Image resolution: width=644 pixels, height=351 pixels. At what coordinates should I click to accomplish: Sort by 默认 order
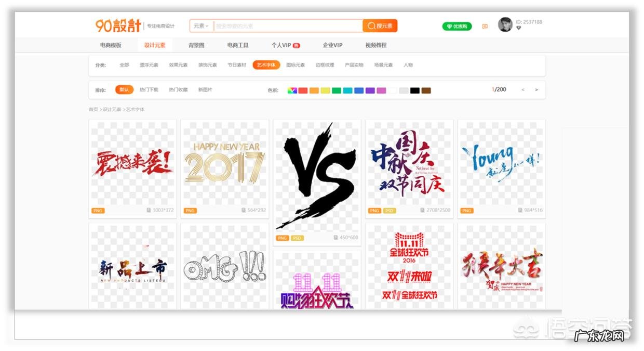point(124,90)
